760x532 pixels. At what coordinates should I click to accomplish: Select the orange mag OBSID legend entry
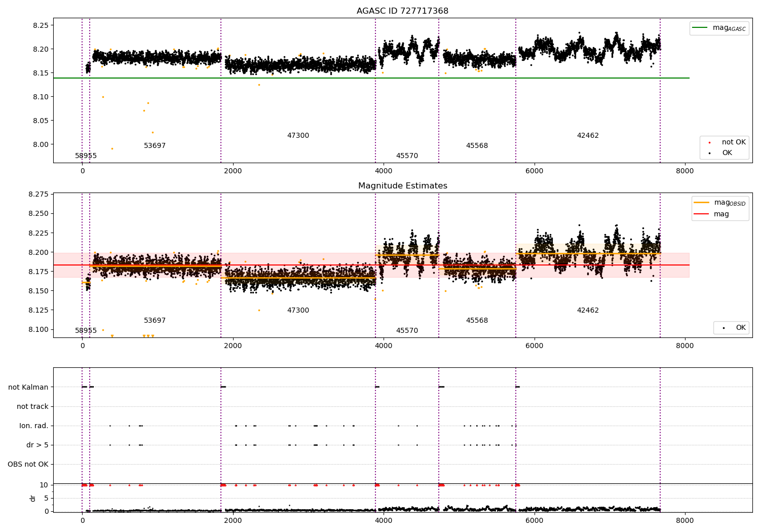coord(719,203)
